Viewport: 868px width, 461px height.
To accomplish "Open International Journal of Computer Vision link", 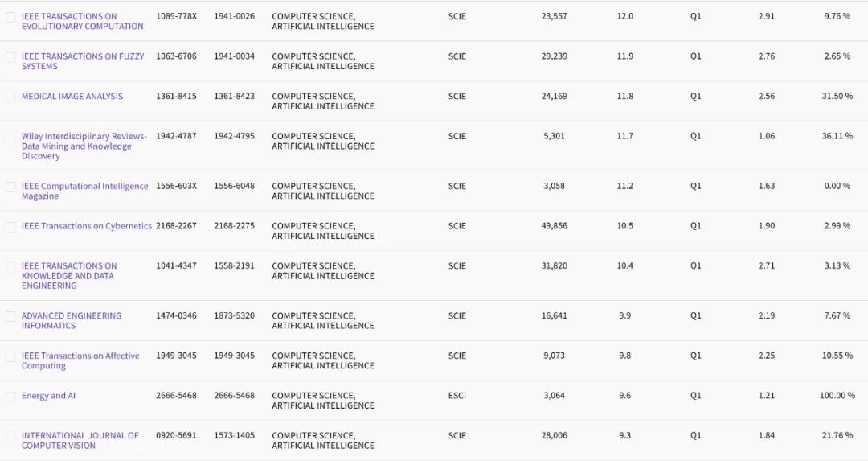I will (x=80, y=441).
